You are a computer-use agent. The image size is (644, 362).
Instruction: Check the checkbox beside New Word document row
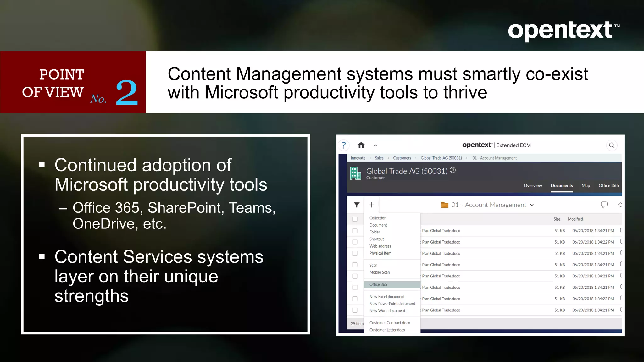pos(355,310)
